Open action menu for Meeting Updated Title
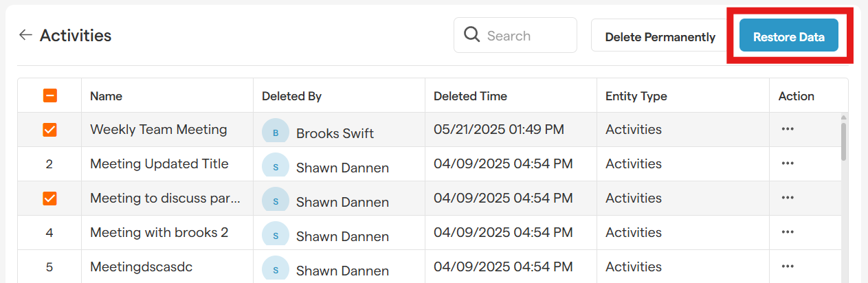 (x=788, y=163)
